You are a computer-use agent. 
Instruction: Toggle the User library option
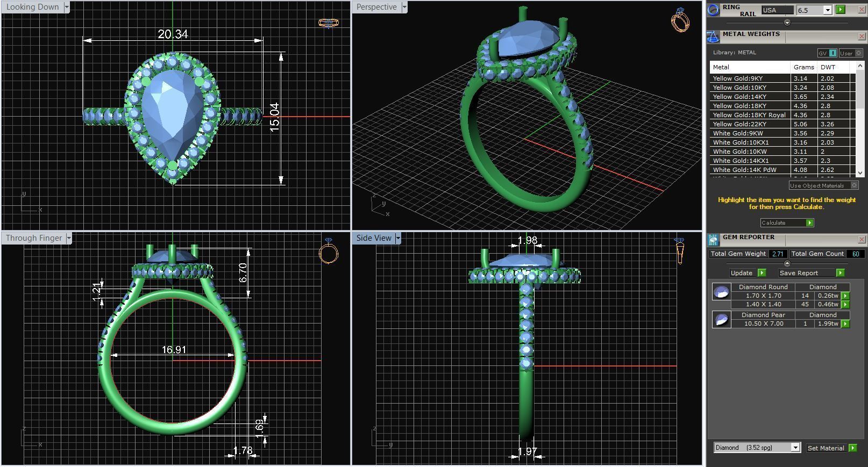click(x=851, y=53)
